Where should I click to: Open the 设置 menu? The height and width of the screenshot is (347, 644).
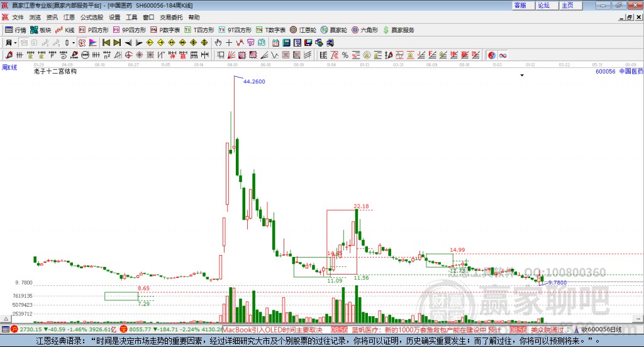click(x=114, y=17)
